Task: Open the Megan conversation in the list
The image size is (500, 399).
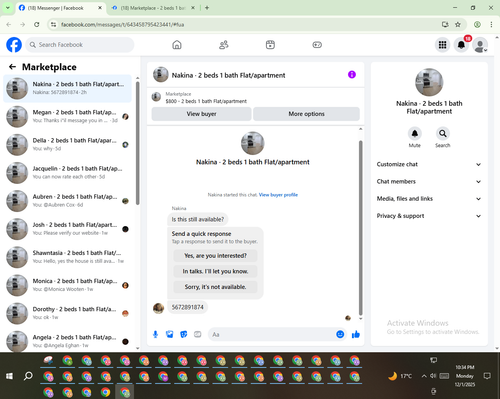Action: 67,116
